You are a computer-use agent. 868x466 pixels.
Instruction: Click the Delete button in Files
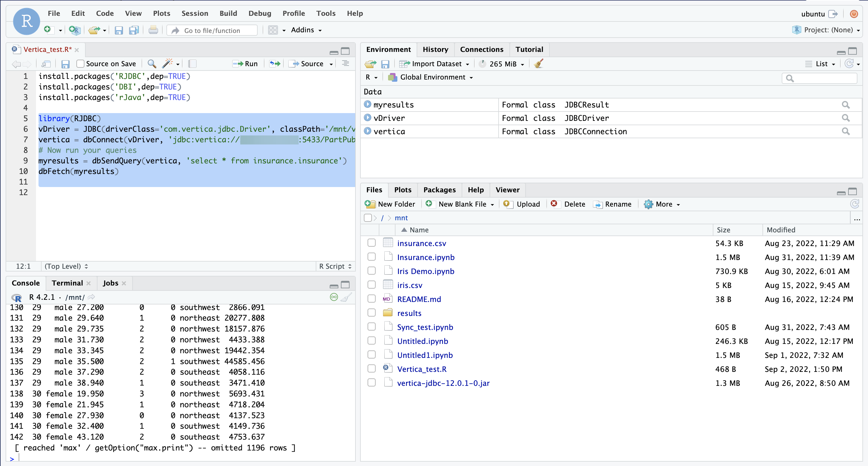coord(568,204)
